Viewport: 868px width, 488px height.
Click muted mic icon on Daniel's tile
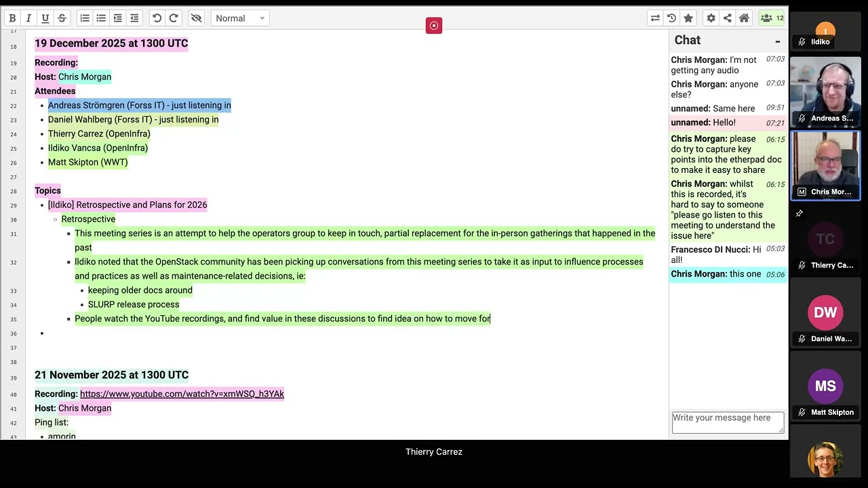tap(802, 339)
